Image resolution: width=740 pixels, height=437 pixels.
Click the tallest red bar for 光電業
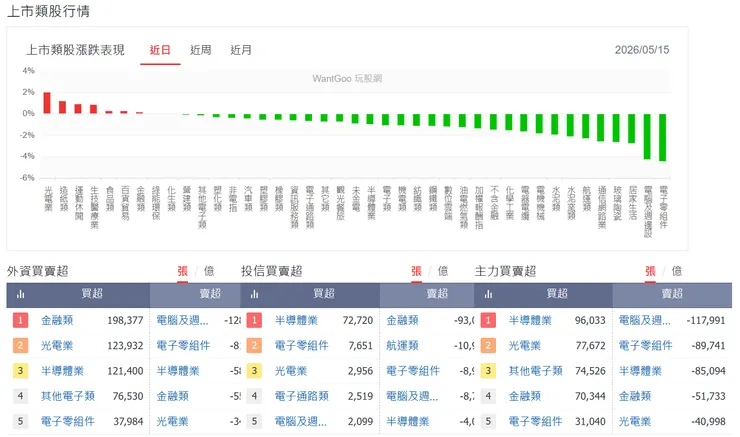47,103
